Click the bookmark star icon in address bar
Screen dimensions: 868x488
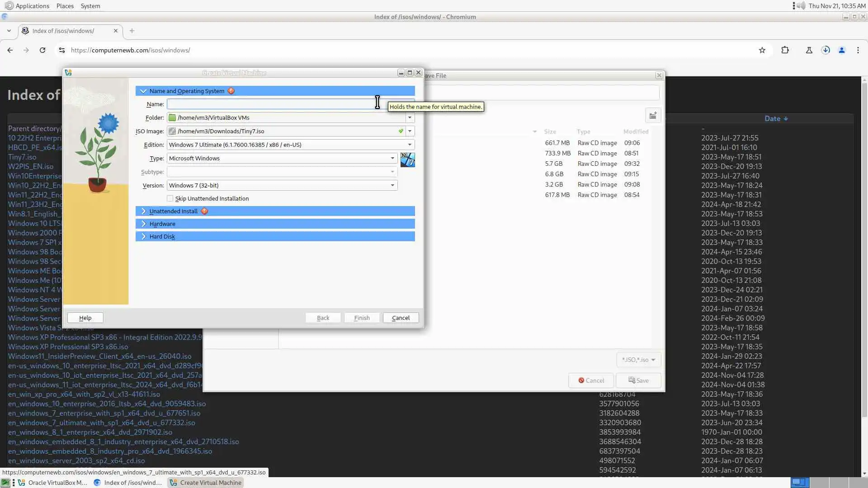tap(762, 50)
